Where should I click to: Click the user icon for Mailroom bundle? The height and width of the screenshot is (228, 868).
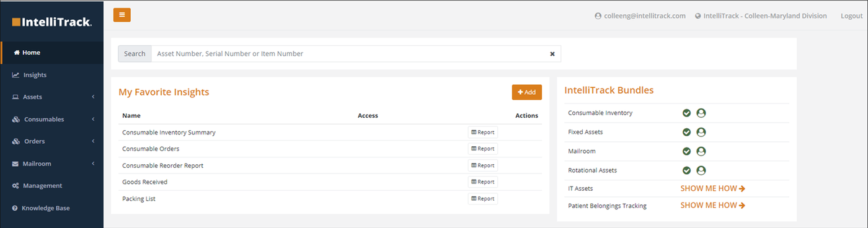(701, 151)
